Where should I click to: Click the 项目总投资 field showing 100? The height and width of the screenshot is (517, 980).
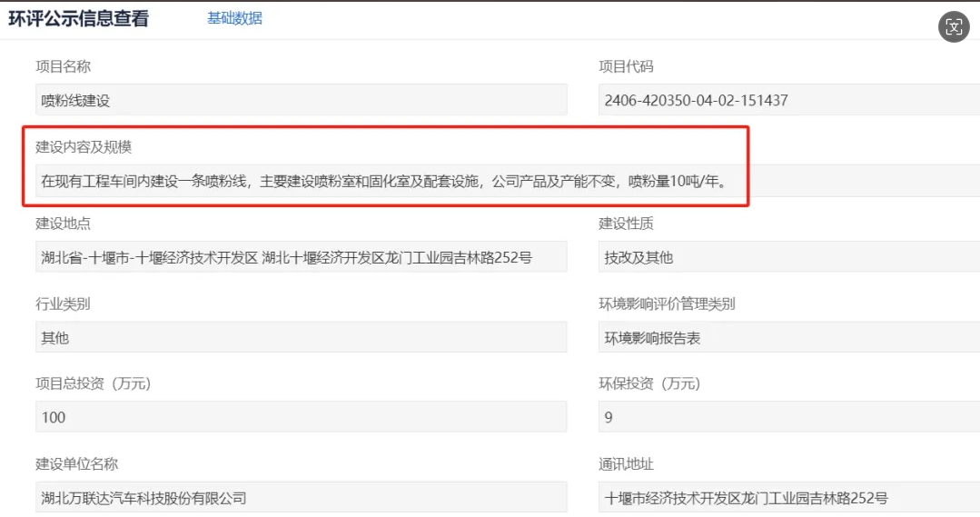(301, 417)
